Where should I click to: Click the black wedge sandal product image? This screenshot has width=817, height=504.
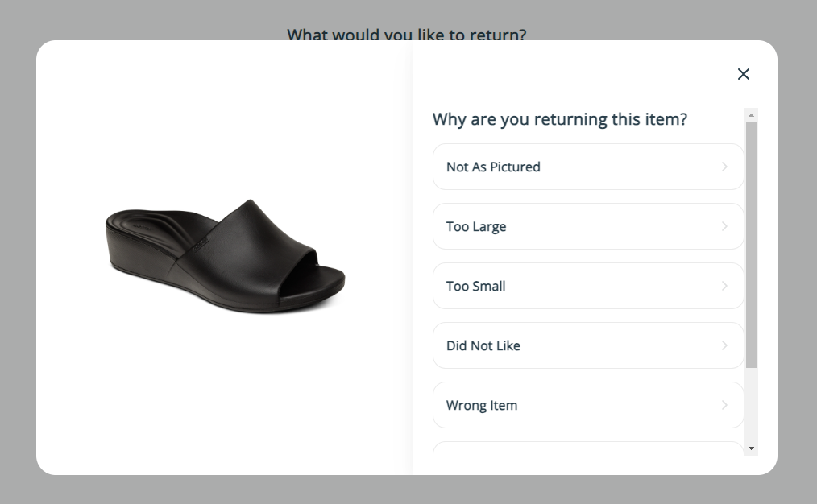[x=225, y=254]
